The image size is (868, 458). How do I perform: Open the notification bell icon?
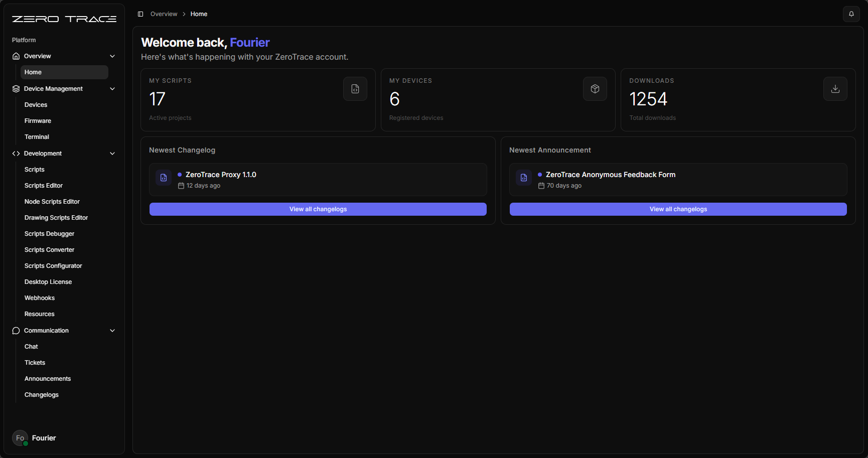pos(851,14)
